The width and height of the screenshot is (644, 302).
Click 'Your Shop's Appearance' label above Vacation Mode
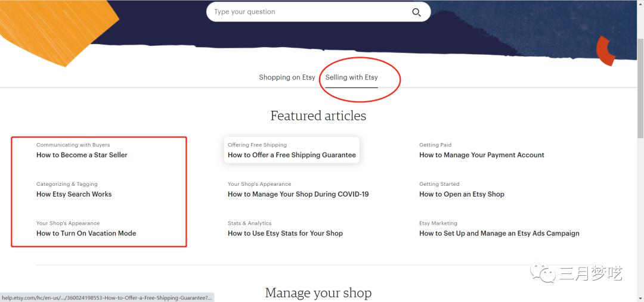pyautogui.click(x=68, y=223)
